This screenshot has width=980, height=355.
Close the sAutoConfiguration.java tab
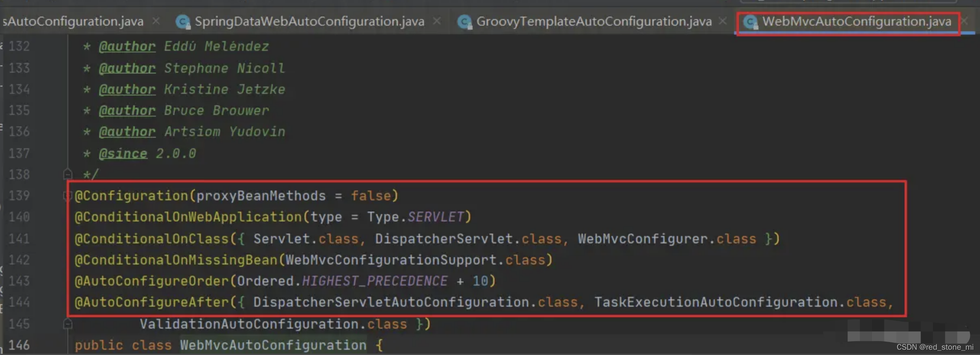[156, 21]
